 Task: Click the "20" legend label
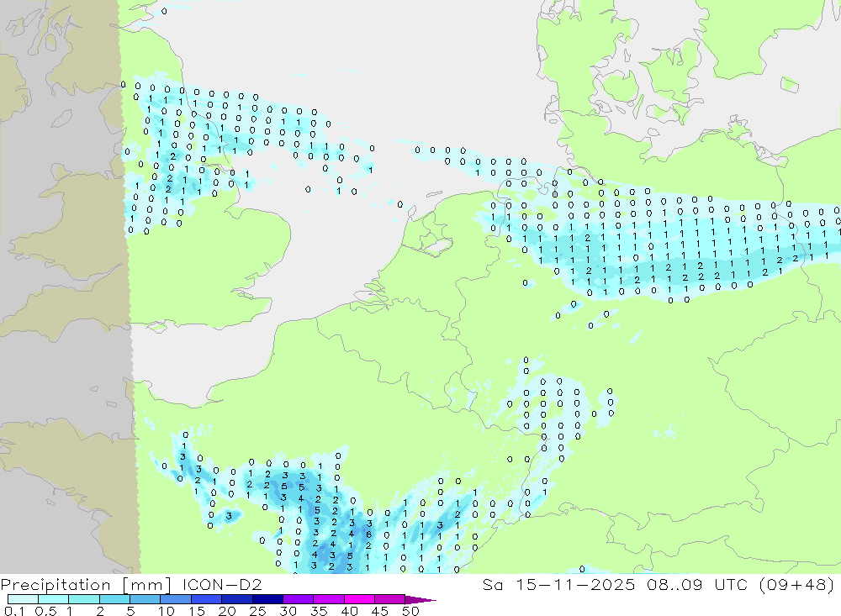227,611
